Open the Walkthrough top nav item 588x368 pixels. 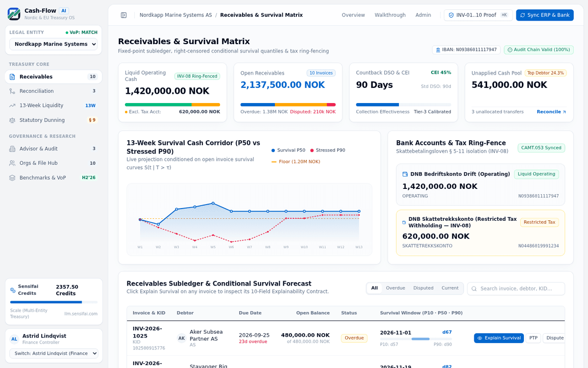tap(390, 15)
